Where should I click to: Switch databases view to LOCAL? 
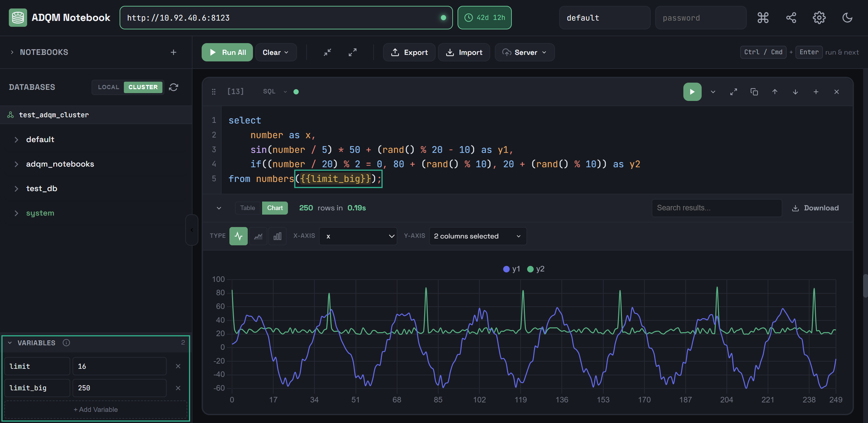coord(108,87)
